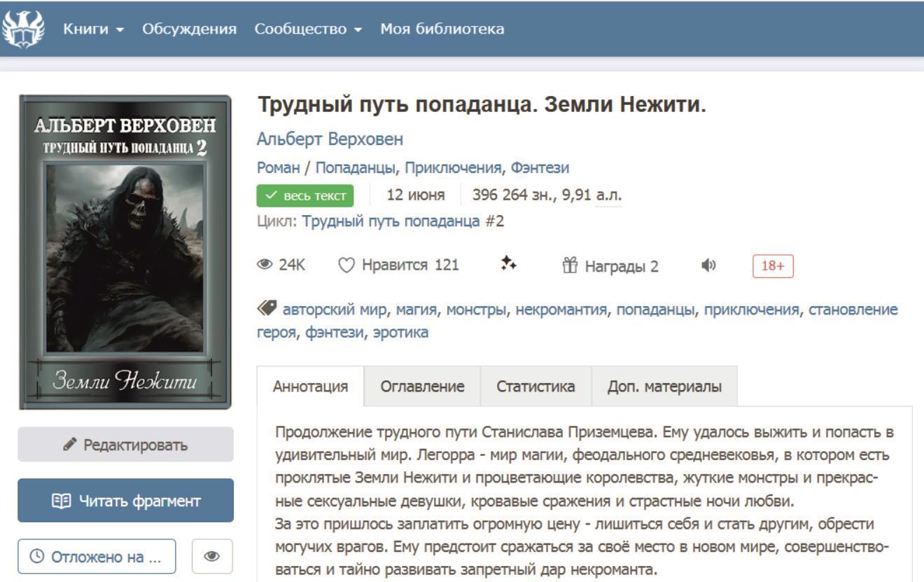This screenshot has height=582, width=924.
Task: Open tag 'приключения'
Action: click(x=752, y=310)
